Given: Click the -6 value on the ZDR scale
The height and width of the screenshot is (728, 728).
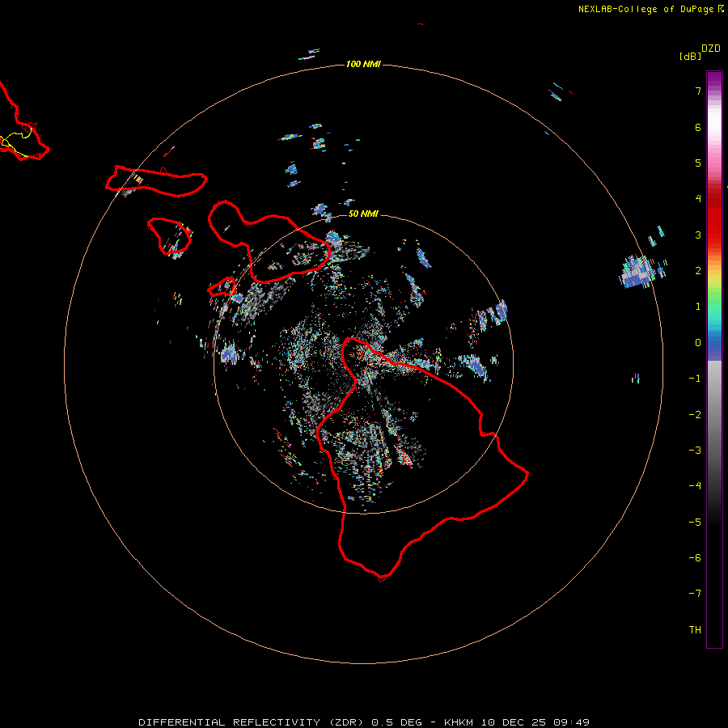Looking at the screenshot, I should (x=695, y=558).
